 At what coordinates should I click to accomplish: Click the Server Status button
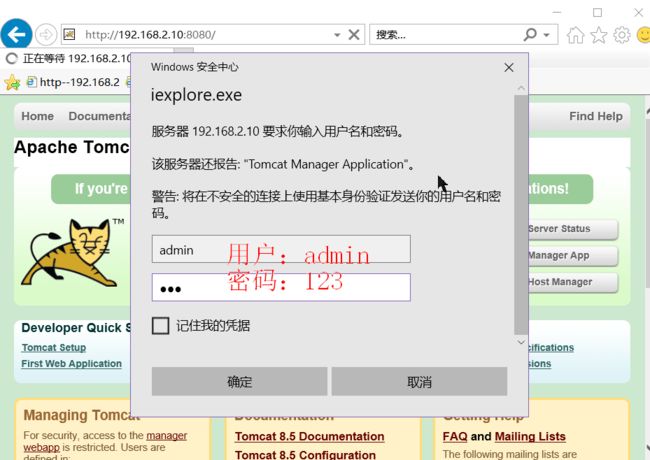573,229
